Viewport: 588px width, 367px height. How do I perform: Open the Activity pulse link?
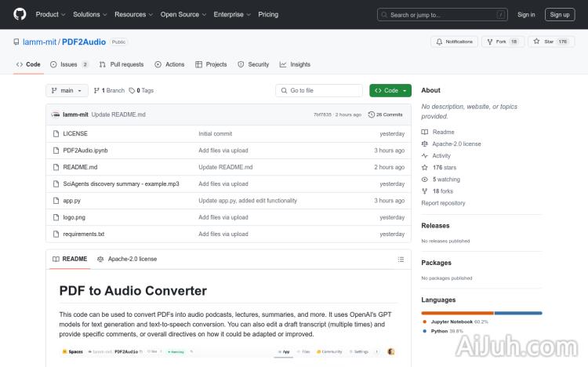pyautogui.click(x=441, y=156)
